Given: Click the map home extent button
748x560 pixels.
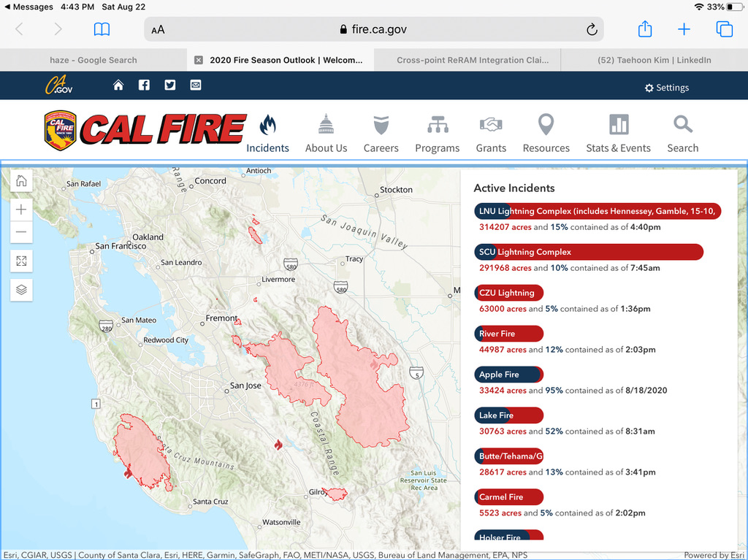Looking at the screenshot, I should point(21,181).
